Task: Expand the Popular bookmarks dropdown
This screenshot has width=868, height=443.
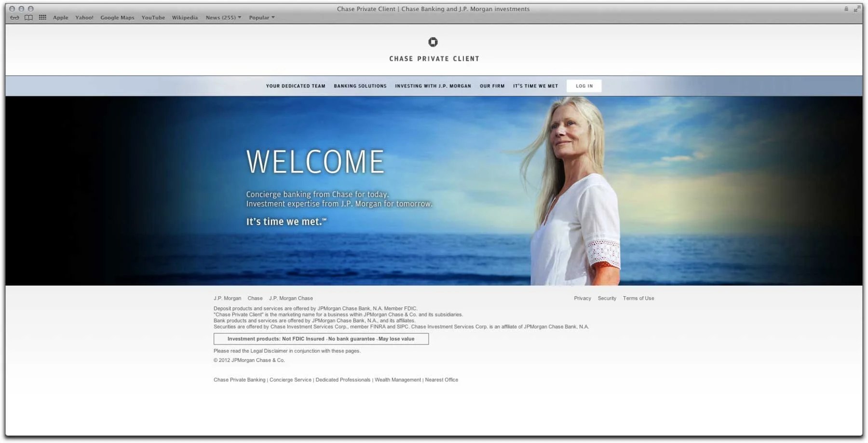Action: pyautogui.click(x=262, y=17)
